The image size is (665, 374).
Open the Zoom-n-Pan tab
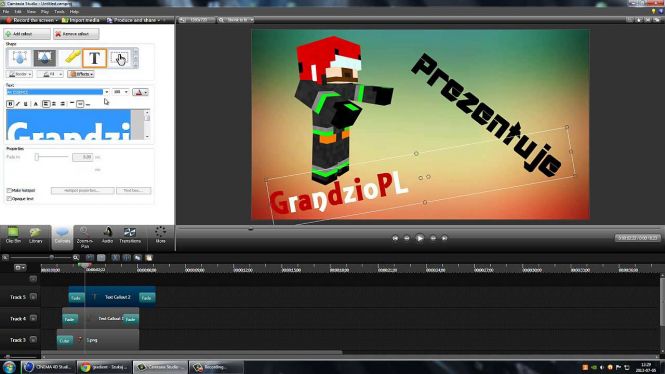click(85, 237)
